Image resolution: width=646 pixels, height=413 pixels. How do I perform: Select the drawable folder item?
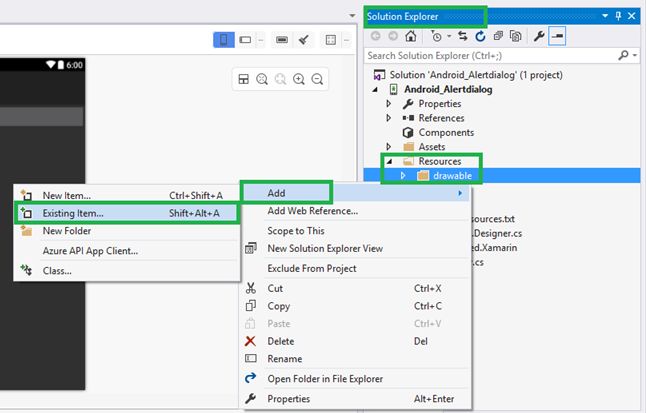452,176
